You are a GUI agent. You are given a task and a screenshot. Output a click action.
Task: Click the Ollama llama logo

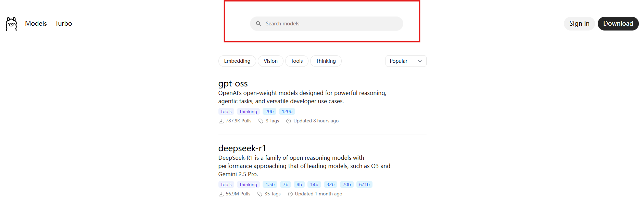(x=11, y=24)
